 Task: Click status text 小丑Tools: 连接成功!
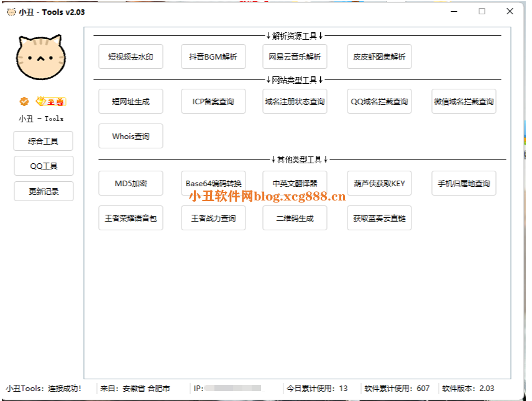coord(44,389)
